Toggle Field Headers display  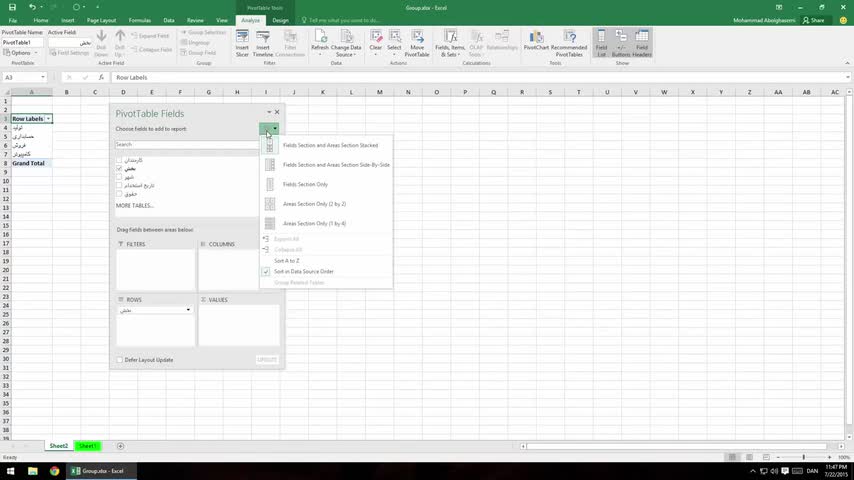pyautogui.click(x=642, y=44)
